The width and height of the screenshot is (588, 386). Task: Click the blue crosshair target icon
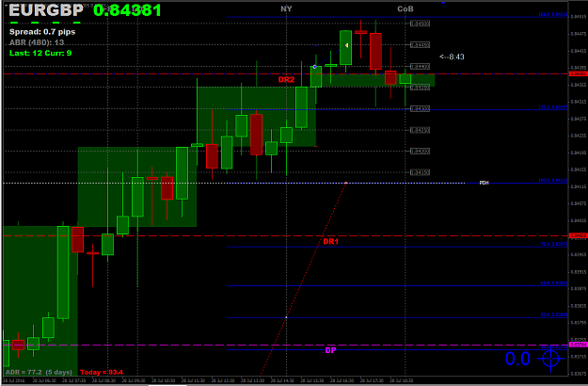[x=550, y=359]
